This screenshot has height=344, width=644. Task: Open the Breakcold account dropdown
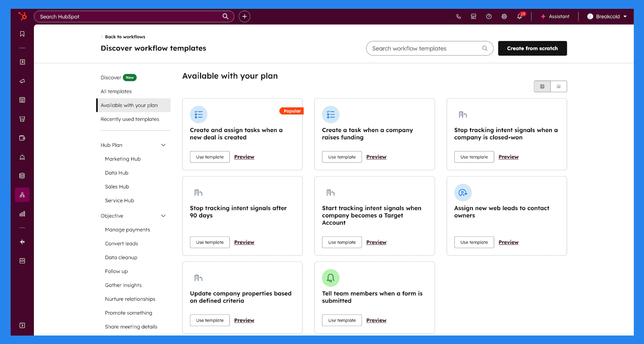click(x=607, y=17)
